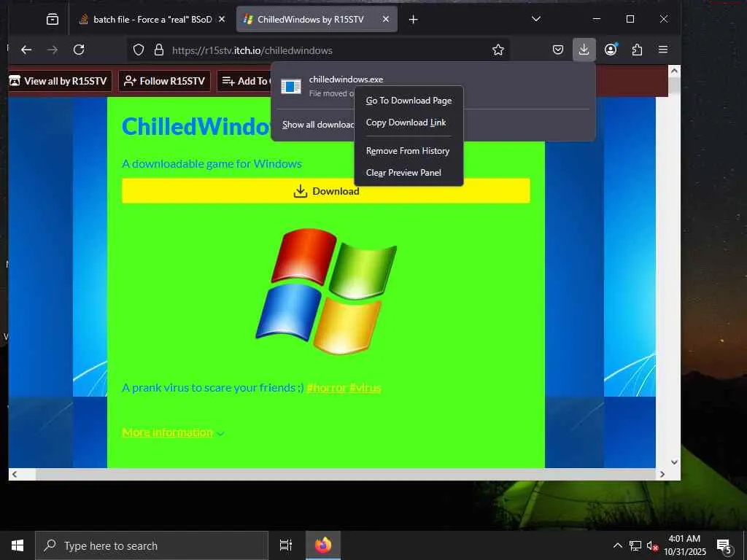Click the Type here to search box
This screenshot has width=747, height=560.
(152, 545)
